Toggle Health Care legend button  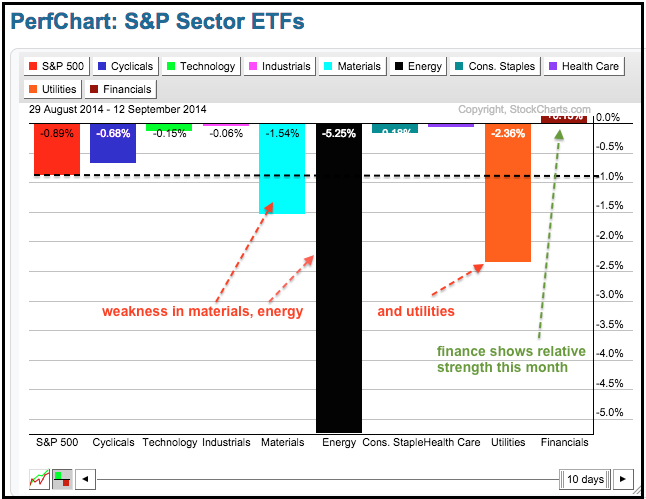pyautogui.click(x=583, y=67)
